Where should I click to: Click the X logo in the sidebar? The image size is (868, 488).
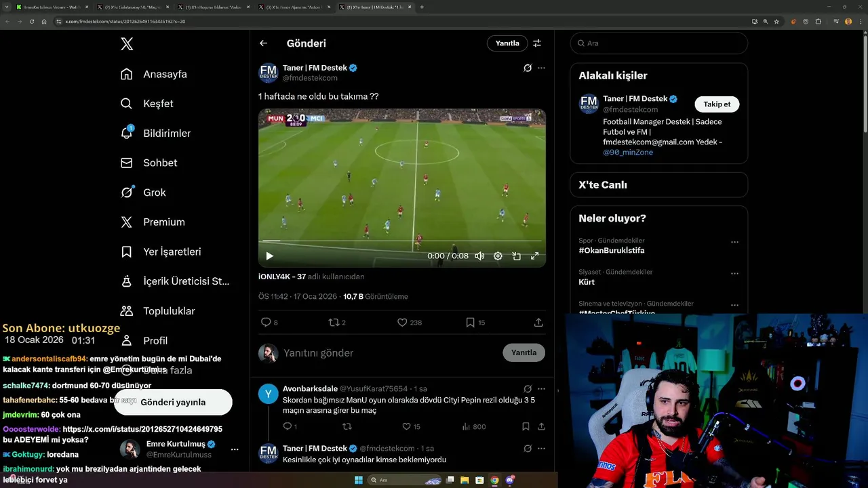[x=127, y=44]
